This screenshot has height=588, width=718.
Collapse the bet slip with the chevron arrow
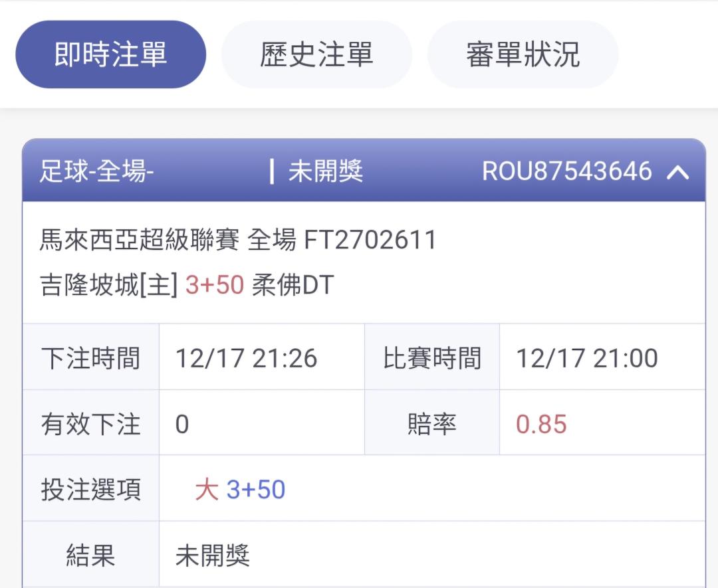677,172
